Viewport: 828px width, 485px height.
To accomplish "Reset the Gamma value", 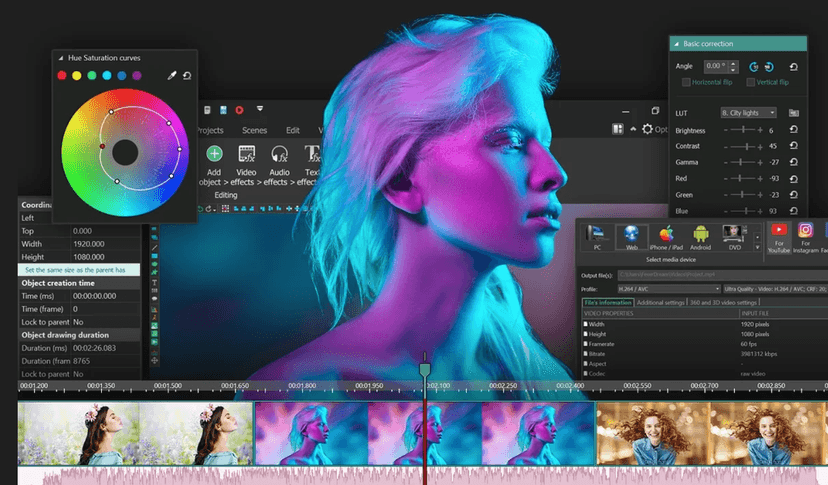I will 793,162.
